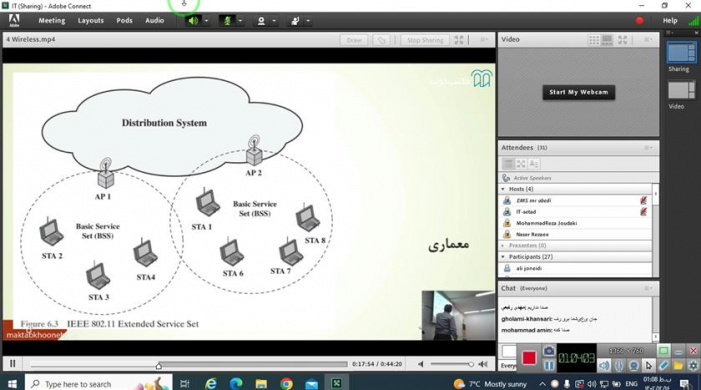Toggle full screen for the share pod
Viewport: 701px width, 390px height.
(x=459, y=40)
